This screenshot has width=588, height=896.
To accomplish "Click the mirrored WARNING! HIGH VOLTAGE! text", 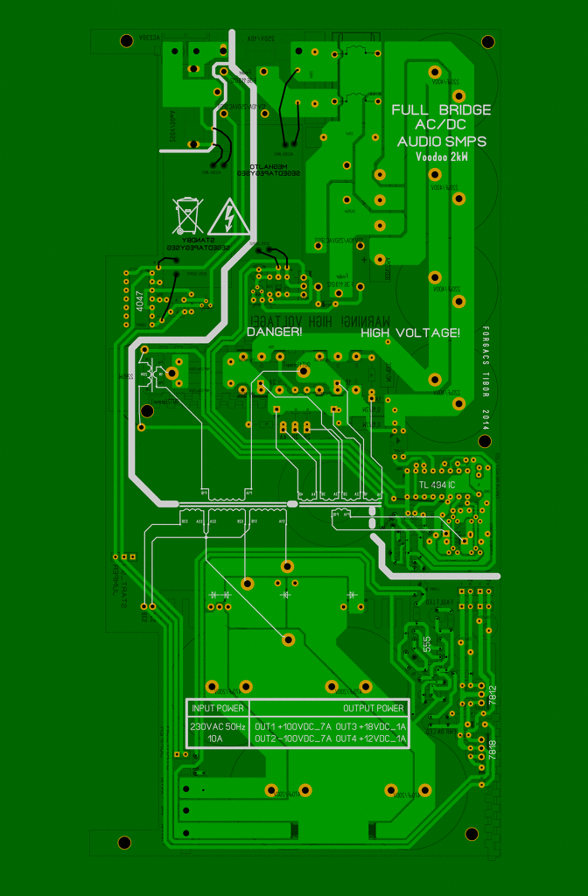I will point(320,322).
